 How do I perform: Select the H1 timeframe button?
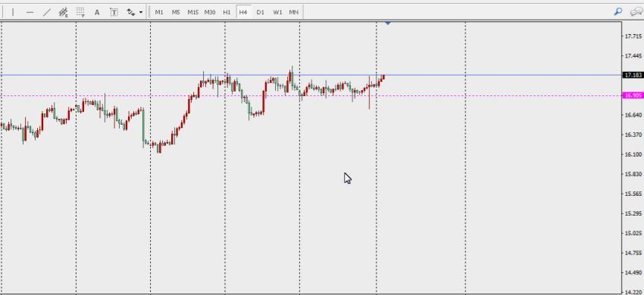point(227,12)
